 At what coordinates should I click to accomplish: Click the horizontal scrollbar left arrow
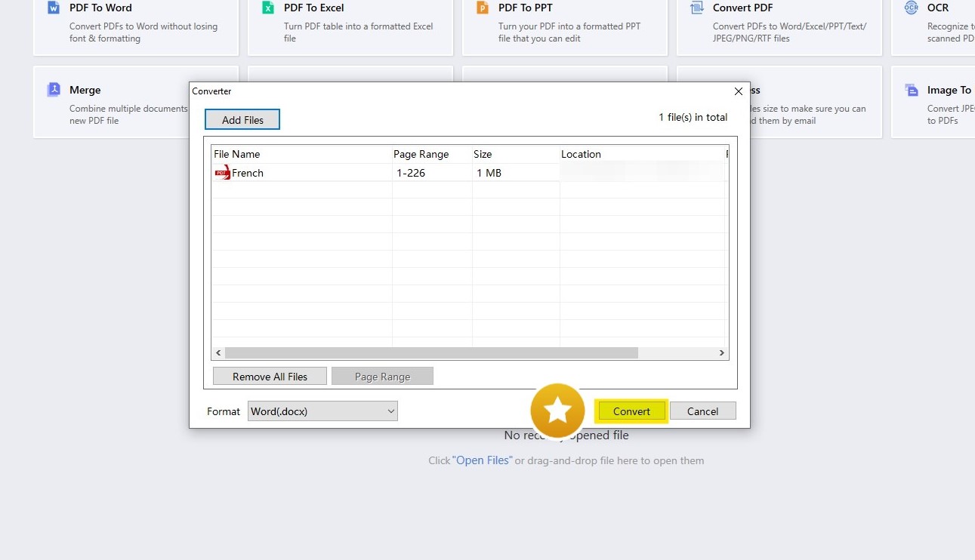(x=218, y=352)
